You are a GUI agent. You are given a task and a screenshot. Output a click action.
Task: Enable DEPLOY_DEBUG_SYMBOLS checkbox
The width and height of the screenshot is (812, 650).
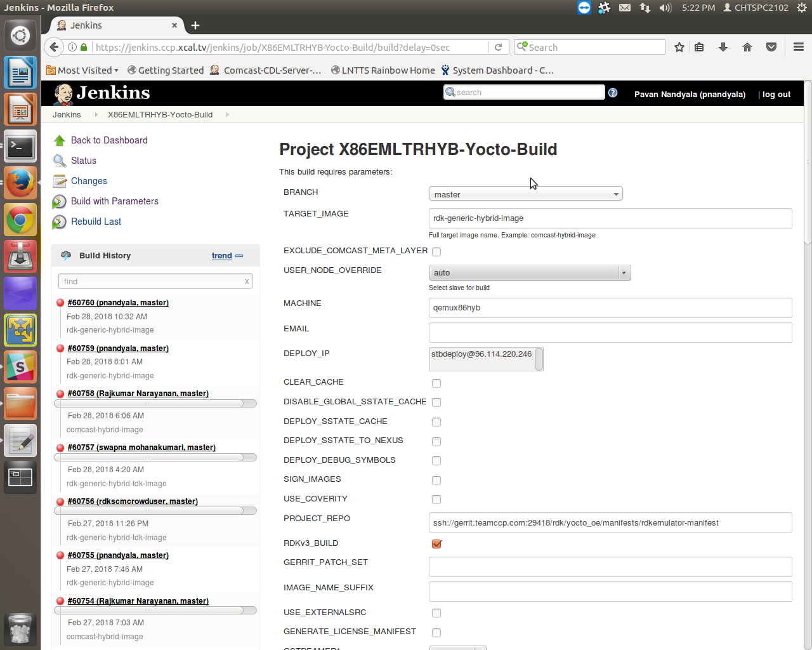436,461
